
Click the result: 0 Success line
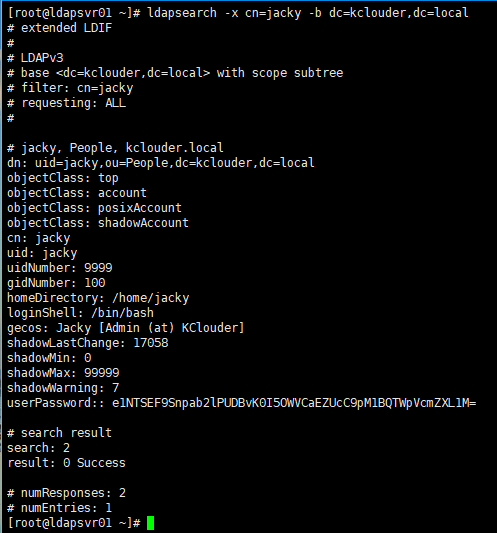[x=66, y=463]
